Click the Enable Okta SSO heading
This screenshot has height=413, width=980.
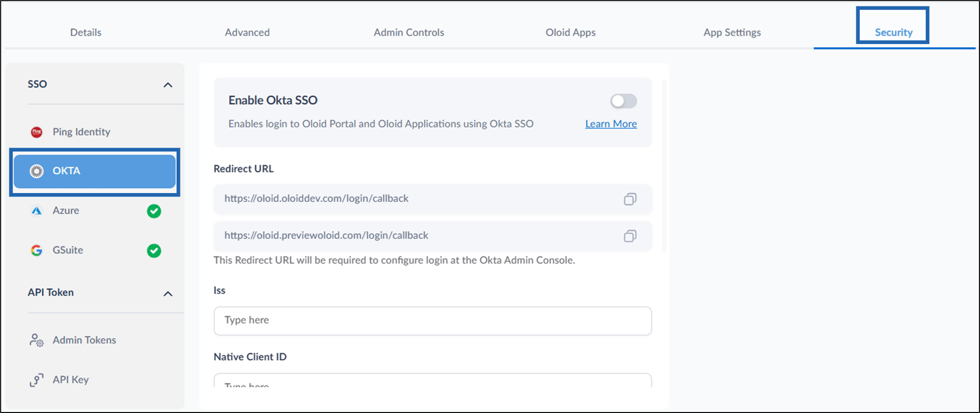pyautogui.click(x=273, y=100)
